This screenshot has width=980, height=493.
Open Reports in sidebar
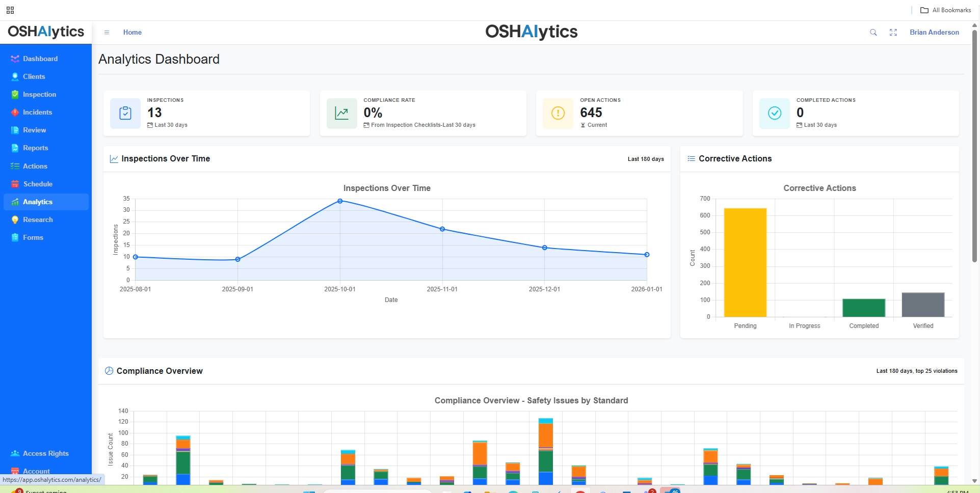pos(36,148)
